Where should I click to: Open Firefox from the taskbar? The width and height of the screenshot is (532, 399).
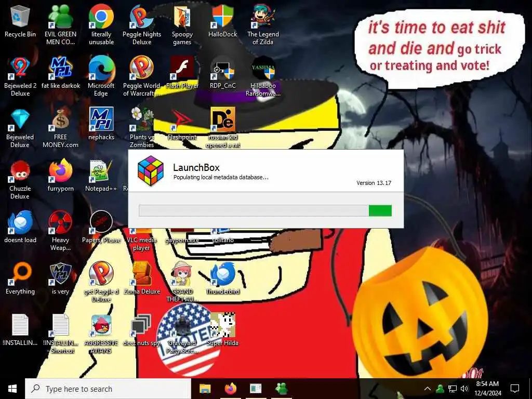[231, 389]
